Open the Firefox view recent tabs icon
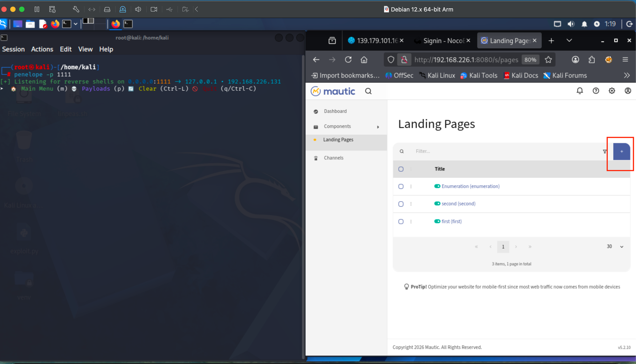This screenshot has height=364, width=636. tap(332, 40)
